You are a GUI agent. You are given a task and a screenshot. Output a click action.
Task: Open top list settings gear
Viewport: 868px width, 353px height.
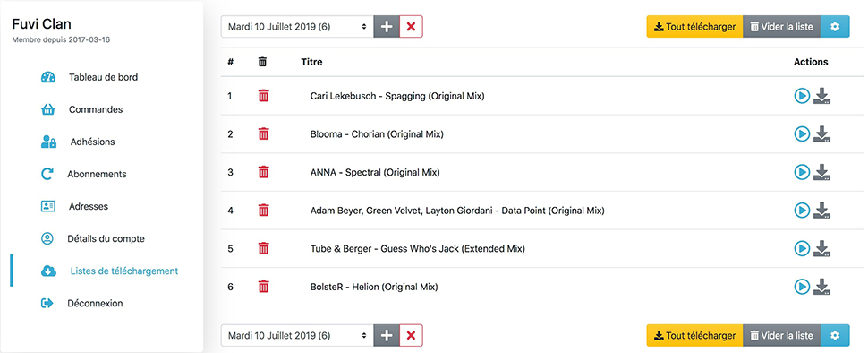(835, 27)
